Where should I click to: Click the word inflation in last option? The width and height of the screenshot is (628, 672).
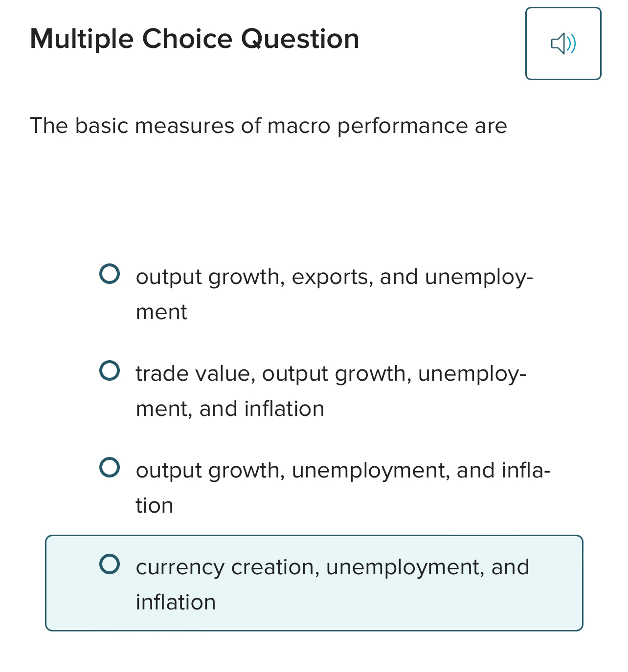click(x=175, y=602)
